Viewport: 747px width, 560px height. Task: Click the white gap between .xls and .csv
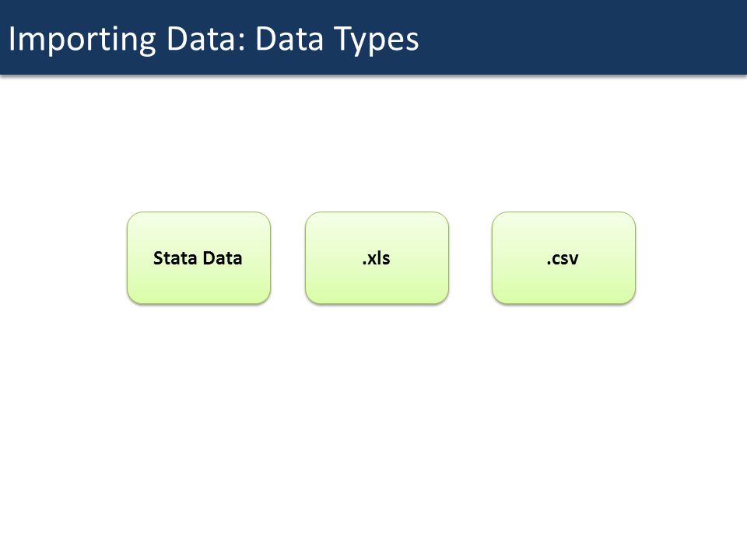click(x=470, y=257)
